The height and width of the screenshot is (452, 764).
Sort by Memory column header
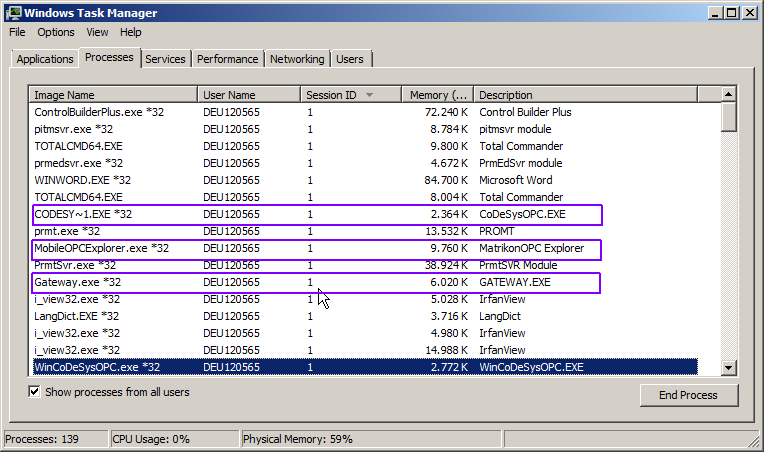pos(438,94)
